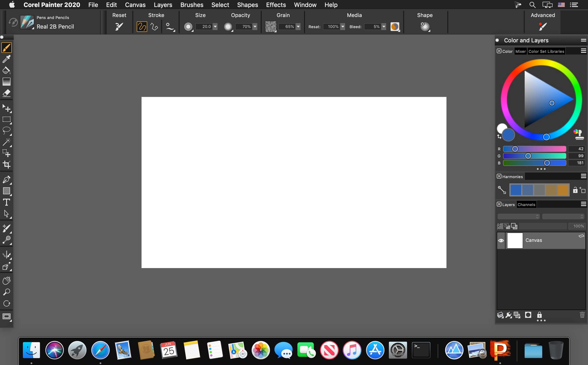Open the Opacity percentage dropdown arrow
This screenshot has height=365, width=588.
255,27
